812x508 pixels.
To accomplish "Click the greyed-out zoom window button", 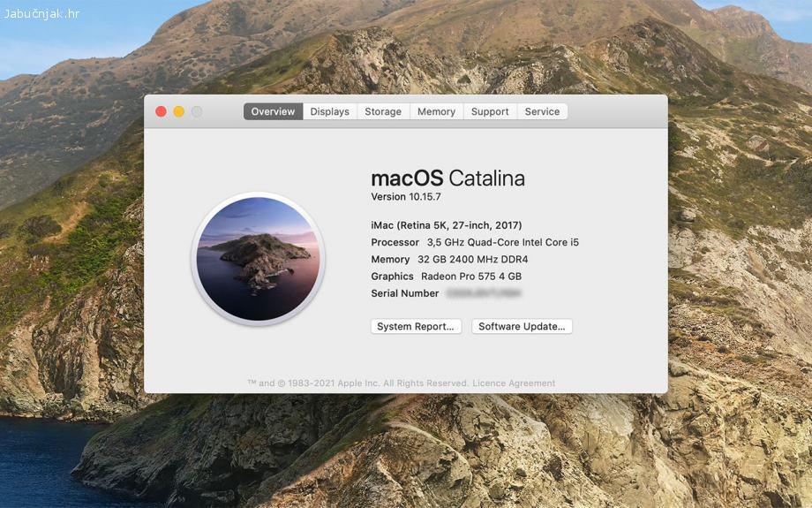I will [197, 111].
